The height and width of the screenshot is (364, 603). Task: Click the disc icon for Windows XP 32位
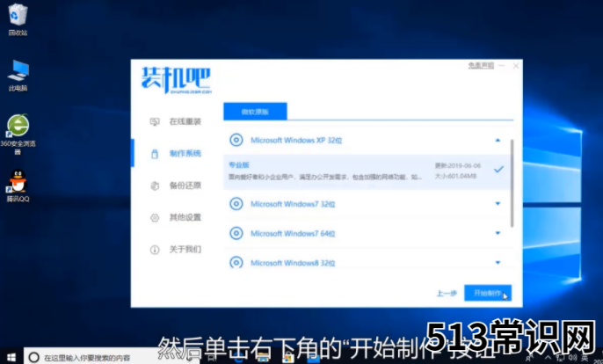236,140
